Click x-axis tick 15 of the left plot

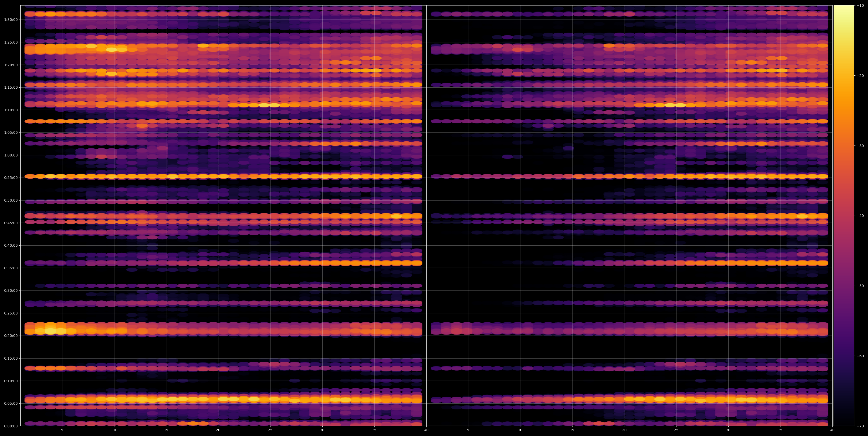tap(166, 430)
